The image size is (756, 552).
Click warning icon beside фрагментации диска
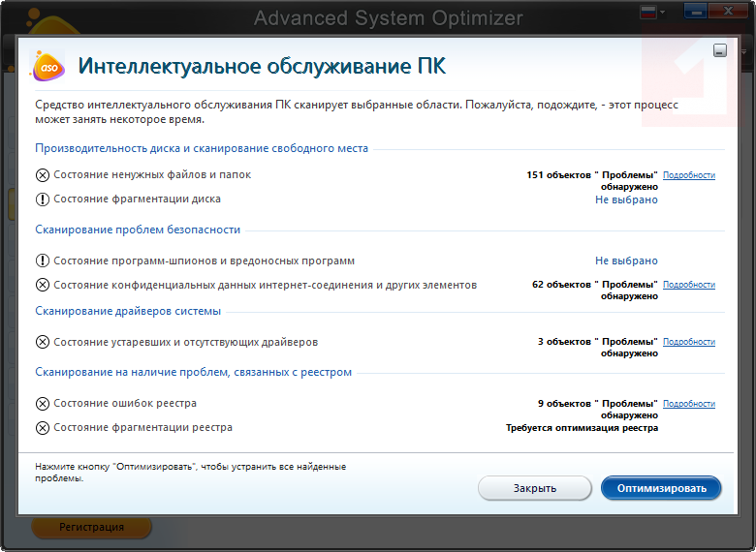[x=43, y=199]
